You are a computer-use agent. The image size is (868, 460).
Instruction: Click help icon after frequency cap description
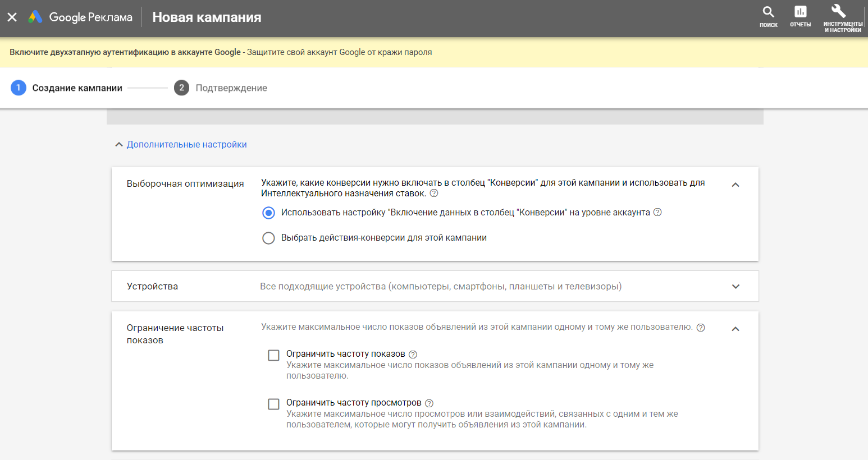click(x=701, y=328)
